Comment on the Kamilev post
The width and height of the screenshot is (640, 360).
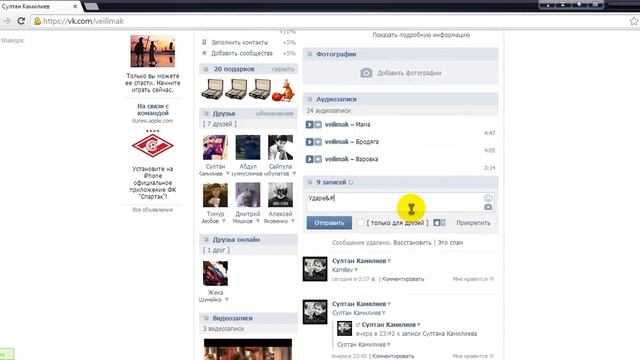[403, 279]
